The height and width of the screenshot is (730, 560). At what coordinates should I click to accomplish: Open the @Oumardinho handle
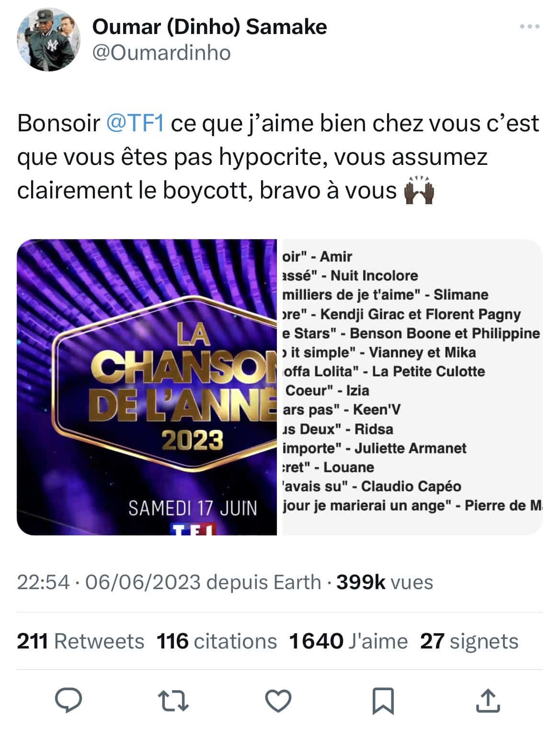tap(161, 53)
